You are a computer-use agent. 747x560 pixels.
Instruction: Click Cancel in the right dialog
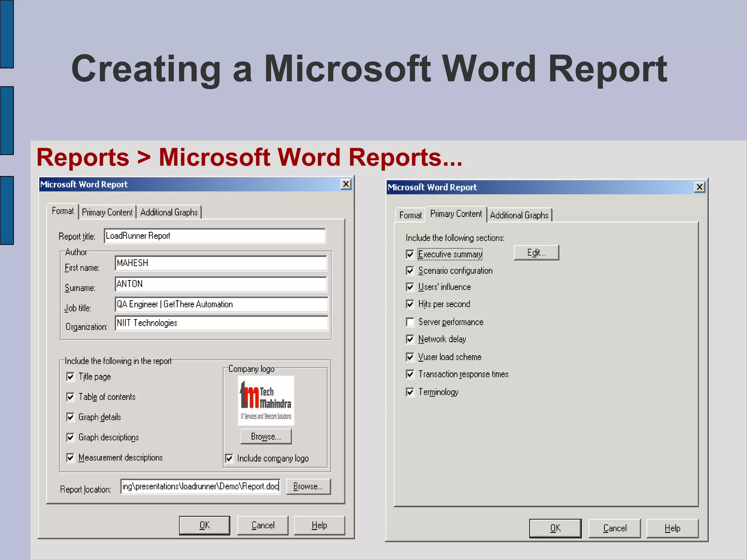click(x=615, y=528)
